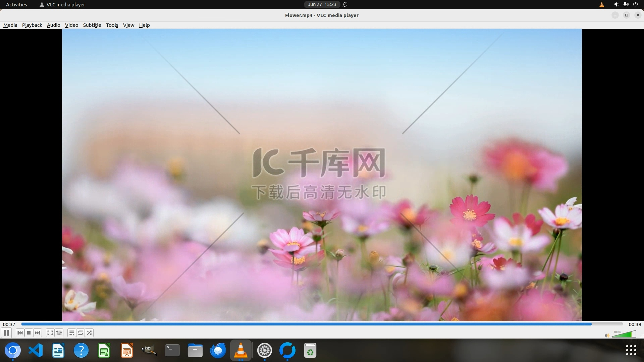644x362 pixels.
Task: Open the VLC tray icon in top bar
Action: pos(602,4)
